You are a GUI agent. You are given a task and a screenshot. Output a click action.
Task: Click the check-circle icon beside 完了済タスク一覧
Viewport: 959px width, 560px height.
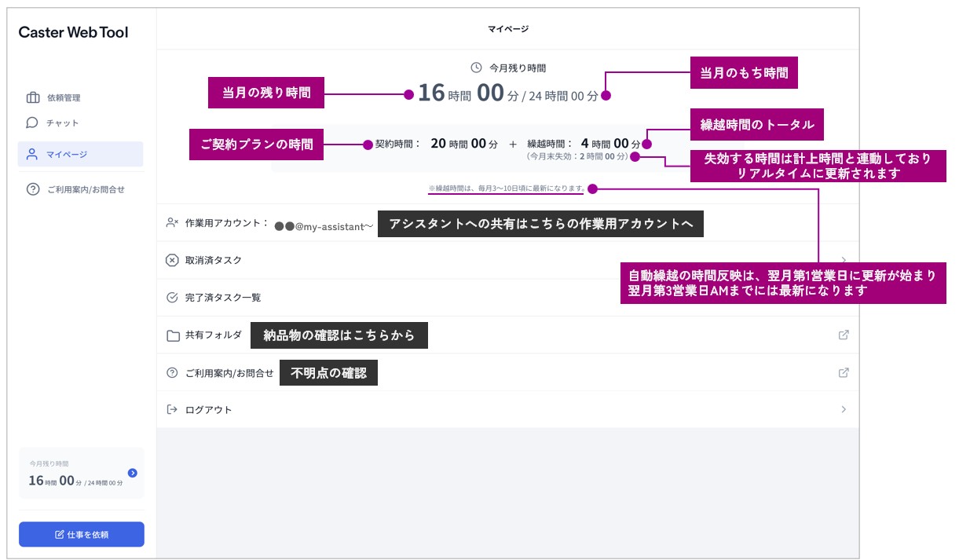tap(171, 297)
